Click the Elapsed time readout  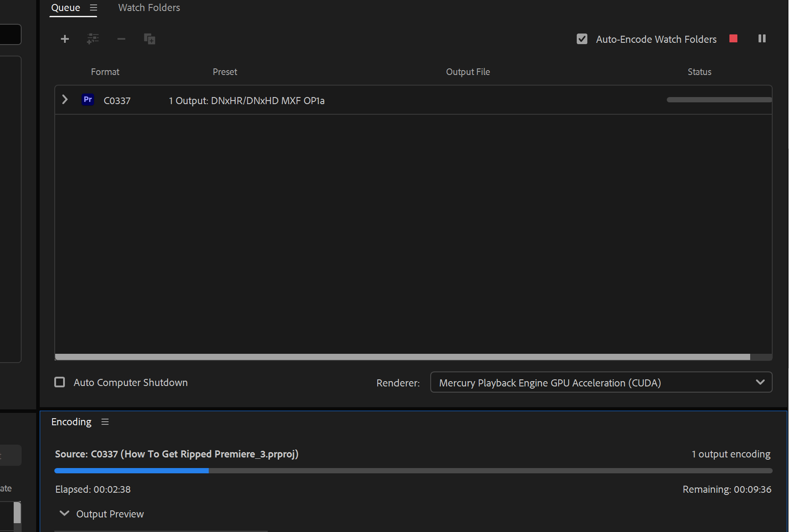pos(93,489)
